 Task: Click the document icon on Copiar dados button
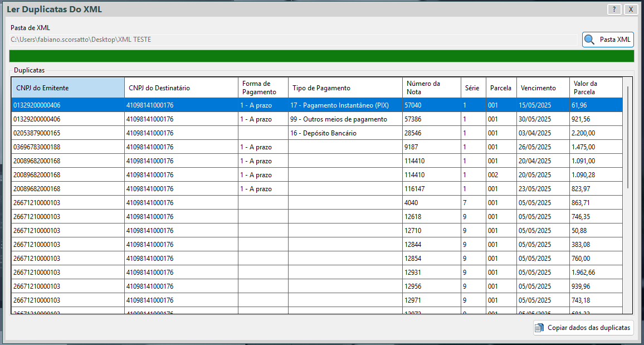[539, 328]
